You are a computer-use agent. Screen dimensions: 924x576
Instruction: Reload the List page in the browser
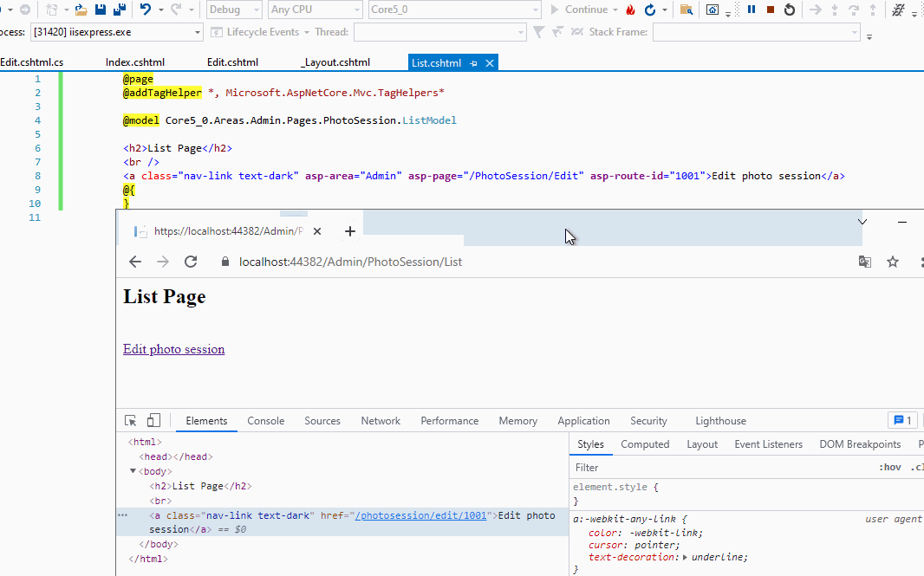point(191,262)
